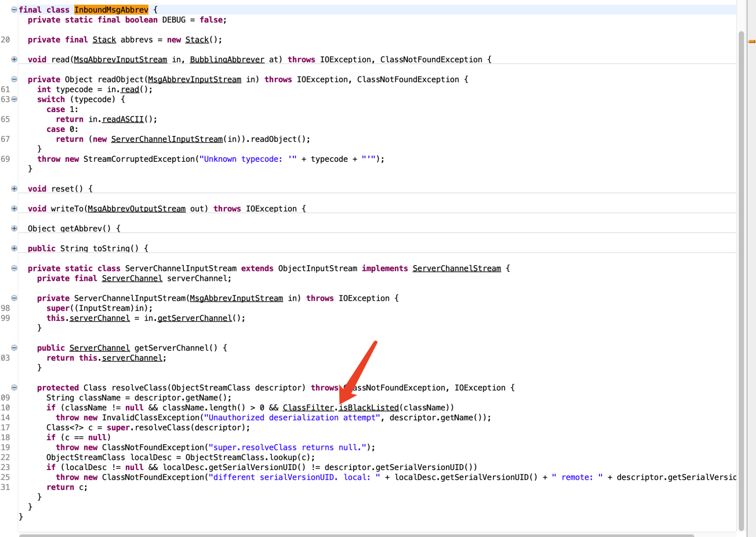Open the isBlackListed method link

tap(369, 408)
